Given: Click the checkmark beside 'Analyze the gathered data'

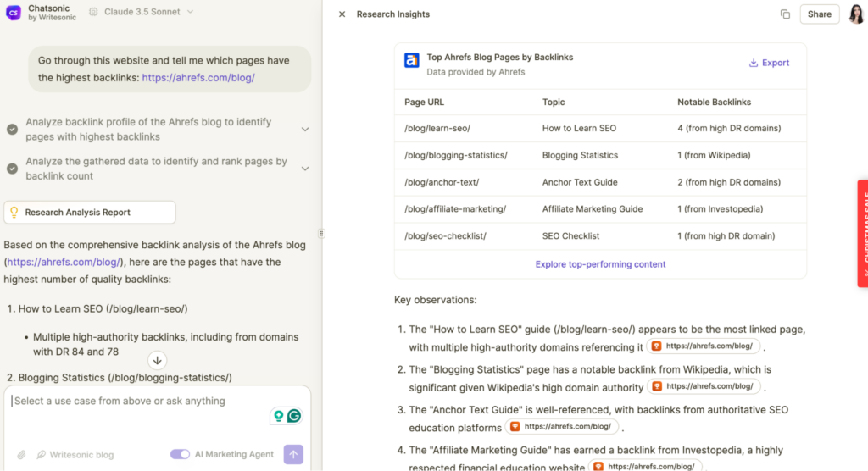Looking at the screenshot, I should pos(12,169).
